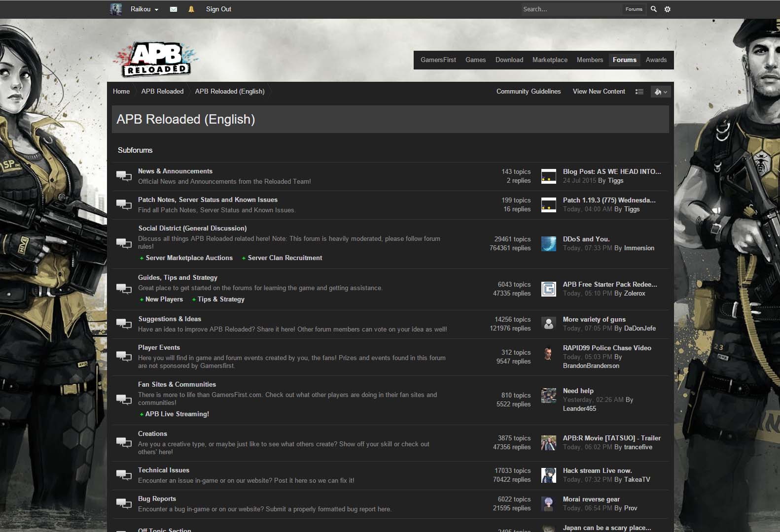Open 'Hack stream Live now.' topic
780x532 pixels.
tap(598, 471)
